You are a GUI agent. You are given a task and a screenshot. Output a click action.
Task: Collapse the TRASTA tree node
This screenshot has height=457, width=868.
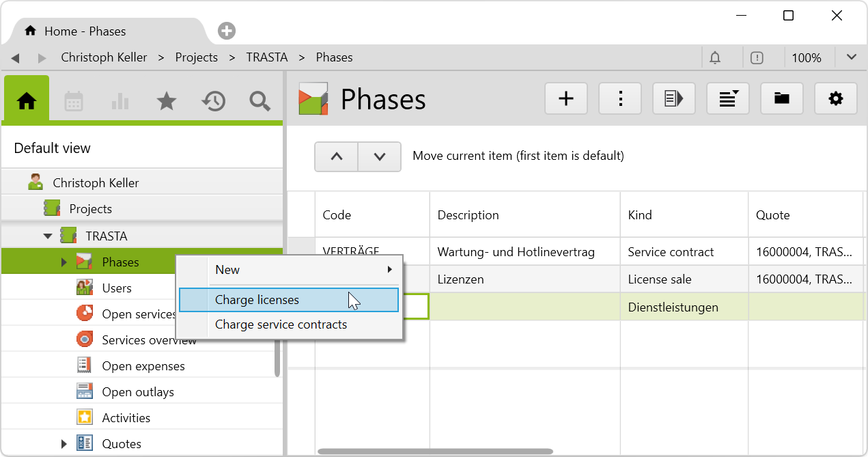pyautogui.click(x=48, y=236)
